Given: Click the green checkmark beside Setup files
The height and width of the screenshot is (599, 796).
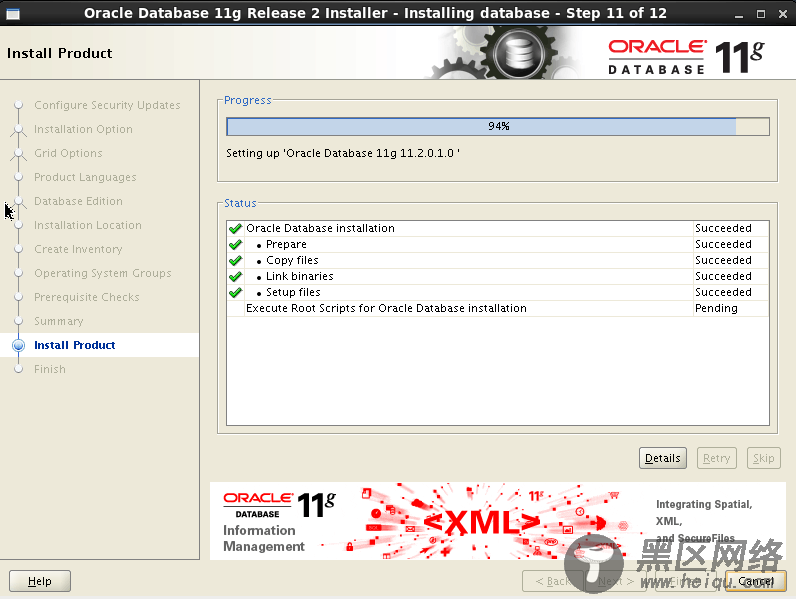Looking at the screenshot, I should coord(236,292).
